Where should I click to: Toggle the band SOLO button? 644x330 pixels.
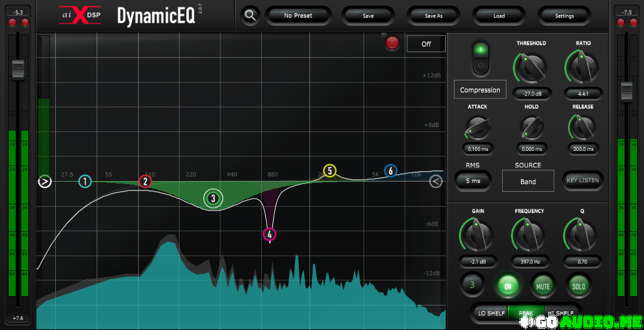click(578, 285)
